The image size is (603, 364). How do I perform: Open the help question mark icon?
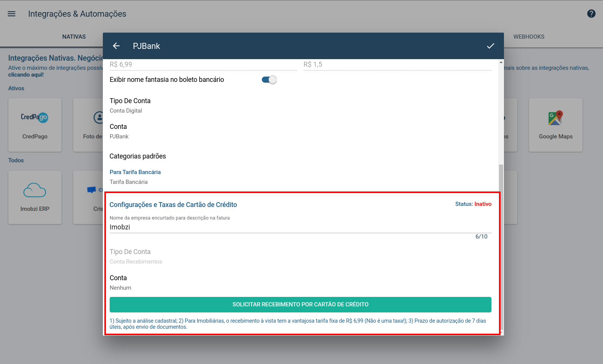click(591, 14)
